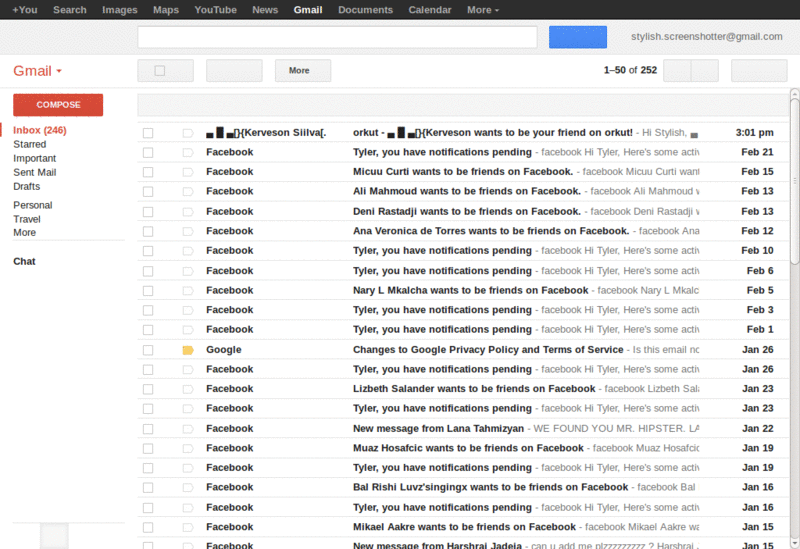
Task: Open the Gmail dropdown next to logo
Action: 59,71
